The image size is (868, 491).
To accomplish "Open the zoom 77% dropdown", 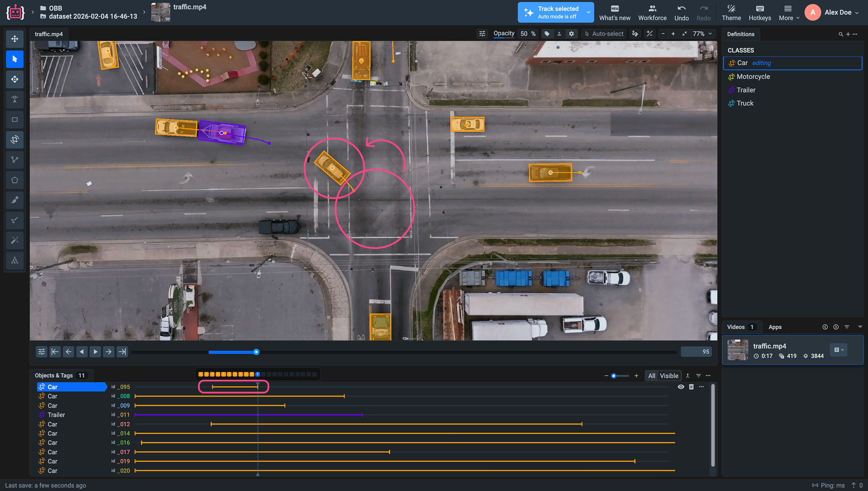I will [703, 34].
